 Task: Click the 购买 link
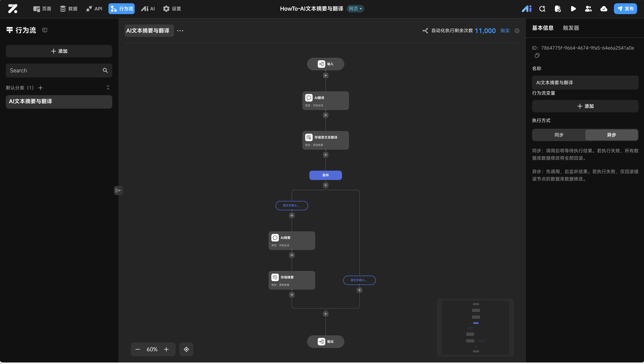click(x=505, y=31)
